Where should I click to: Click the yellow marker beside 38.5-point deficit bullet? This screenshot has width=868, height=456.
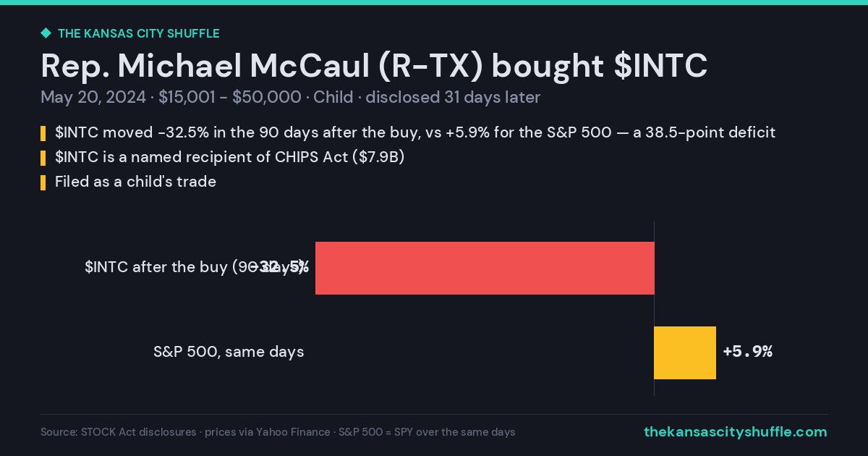(43, 133)
